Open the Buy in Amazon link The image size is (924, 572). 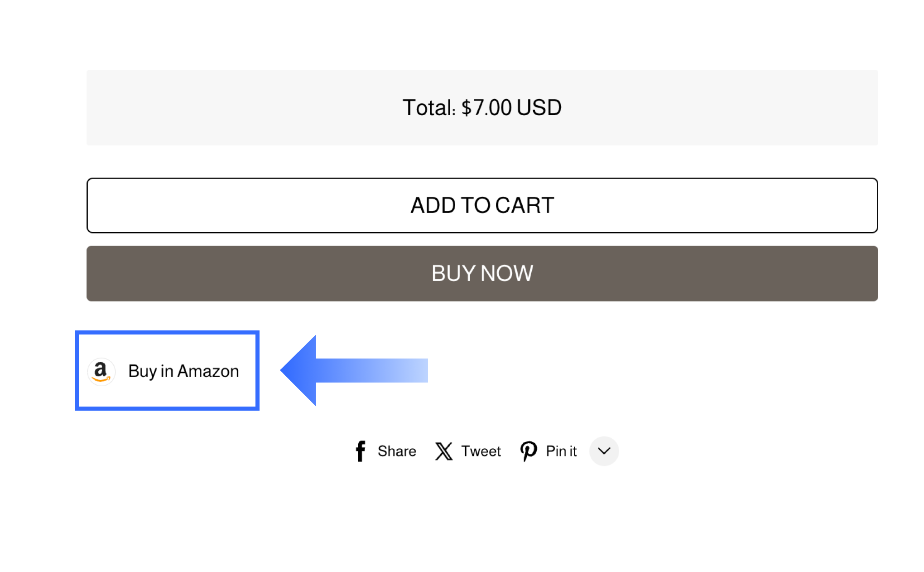183,371
